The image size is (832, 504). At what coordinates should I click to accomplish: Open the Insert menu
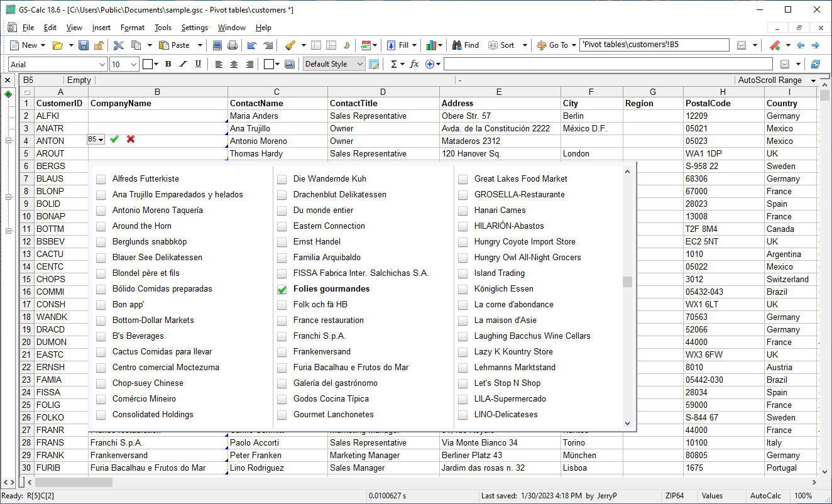[x=101, y=28]
